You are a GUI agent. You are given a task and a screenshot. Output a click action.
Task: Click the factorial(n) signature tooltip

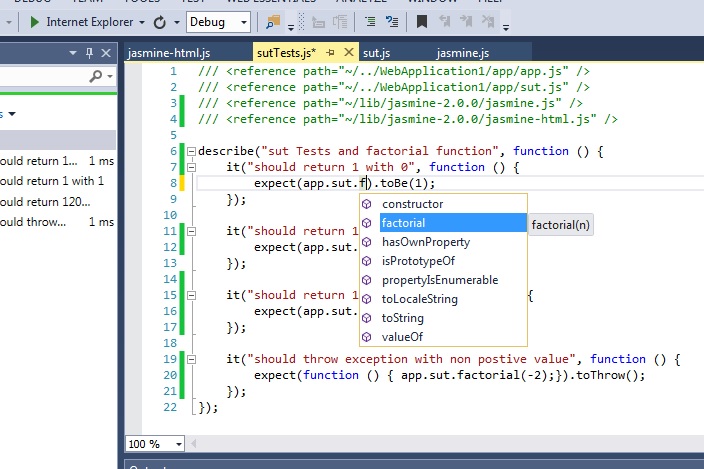(560, 225)
